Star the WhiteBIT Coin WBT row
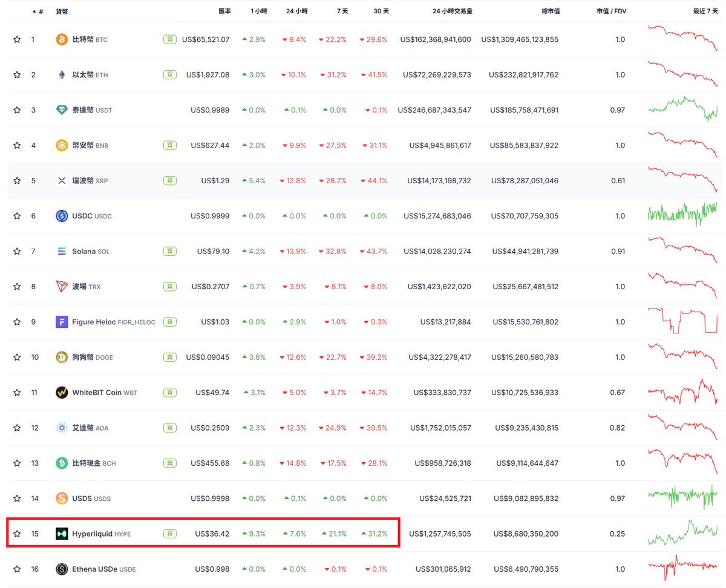The height and width of the screenshot is (588, 726). click(x=17, y=393)
